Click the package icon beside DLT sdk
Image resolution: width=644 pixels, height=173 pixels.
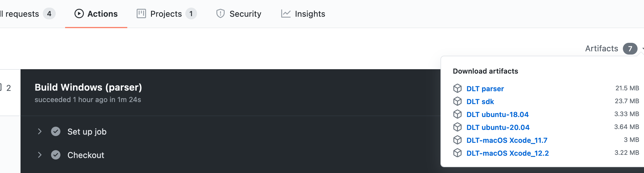pos(457,101)
